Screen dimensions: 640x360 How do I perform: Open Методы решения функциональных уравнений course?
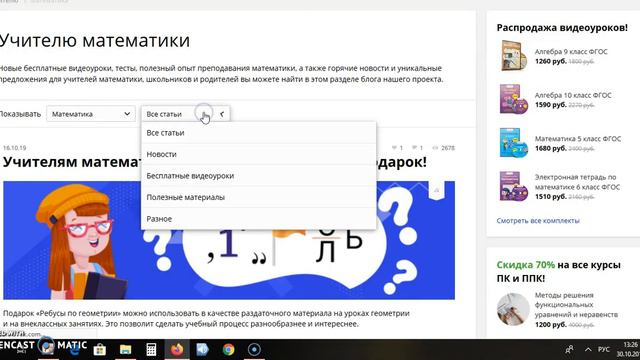point(576,305)
